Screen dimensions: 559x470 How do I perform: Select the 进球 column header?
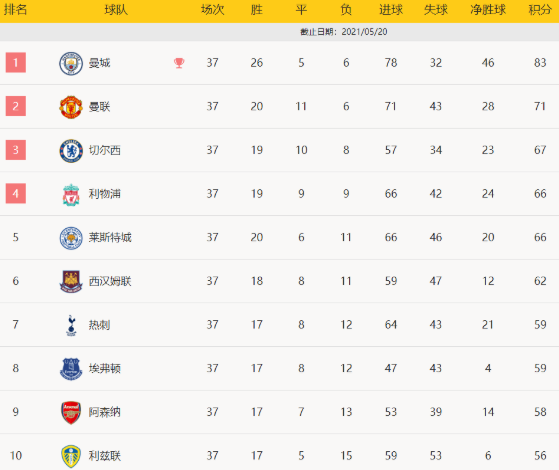click(391, 10)
